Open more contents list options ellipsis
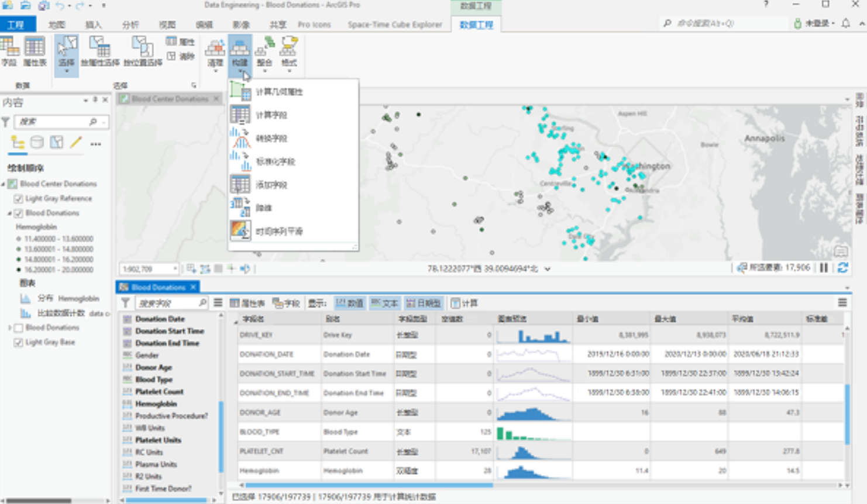 point(96,143)
